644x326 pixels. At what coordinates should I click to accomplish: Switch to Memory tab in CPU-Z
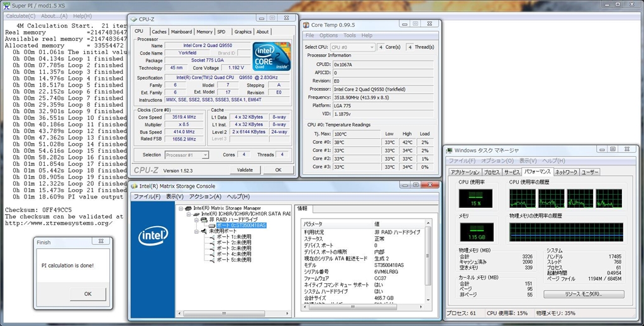click(x=204, y=31)
